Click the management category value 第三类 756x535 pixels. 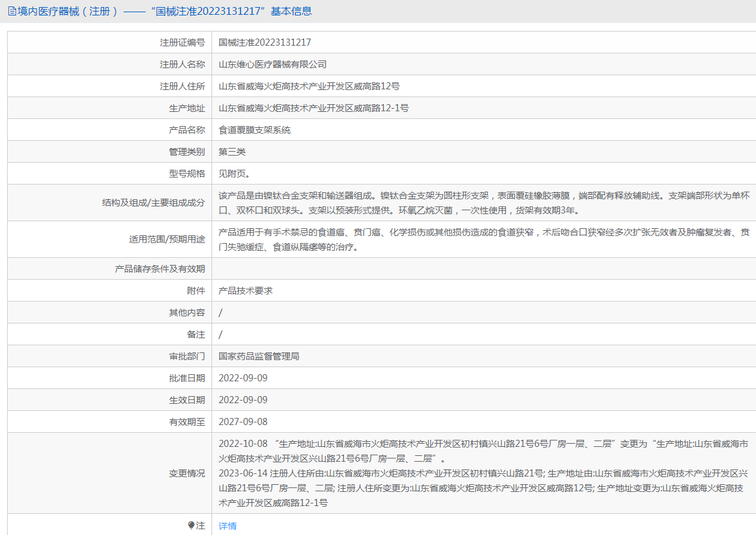click(x=232, y=152)
